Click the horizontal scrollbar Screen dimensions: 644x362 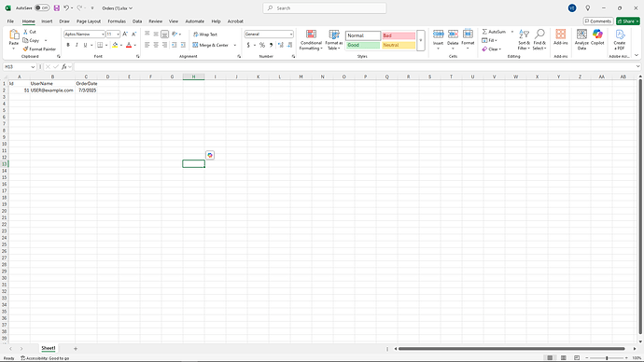click(x=511, y=348)
